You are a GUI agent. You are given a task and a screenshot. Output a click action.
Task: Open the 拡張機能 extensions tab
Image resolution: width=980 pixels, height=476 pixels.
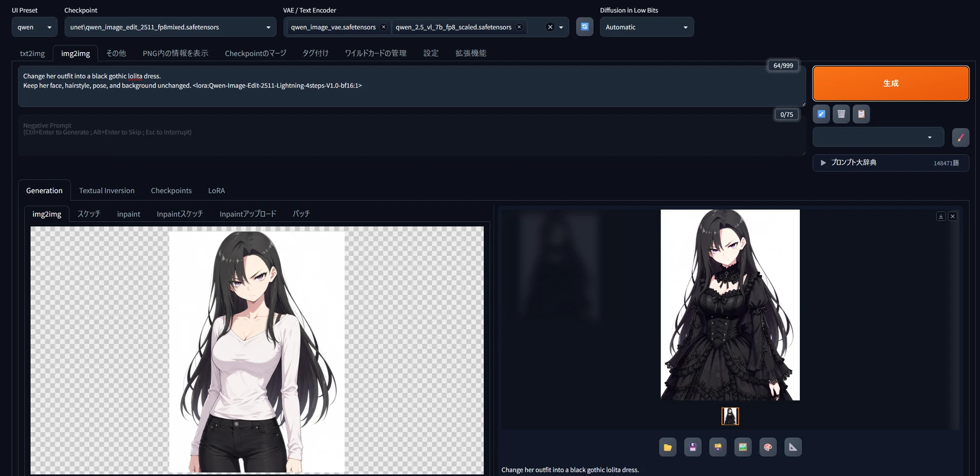point(471,53)
